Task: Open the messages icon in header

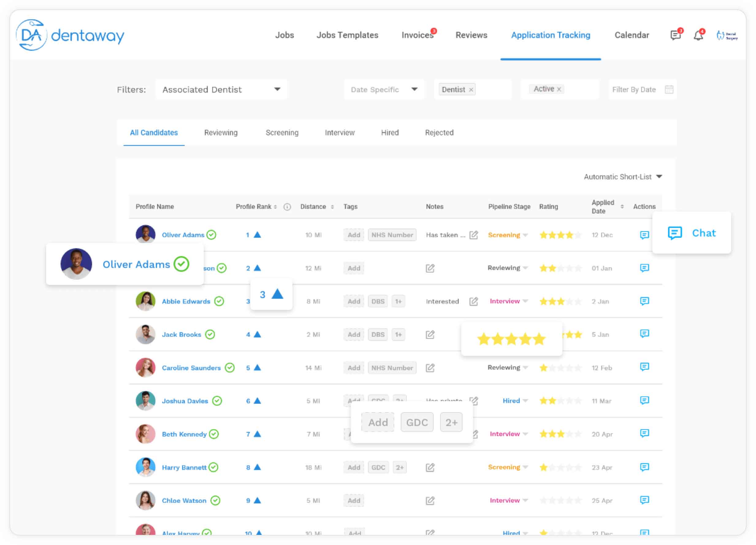Action: click(x=675, y=35)
